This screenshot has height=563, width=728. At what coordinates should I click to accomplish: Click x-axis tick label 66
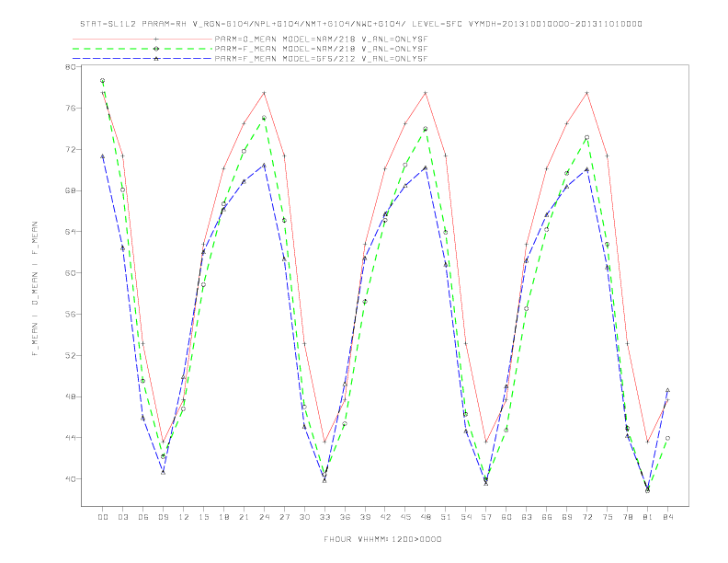pyautogui.click(x=547, y=517)
